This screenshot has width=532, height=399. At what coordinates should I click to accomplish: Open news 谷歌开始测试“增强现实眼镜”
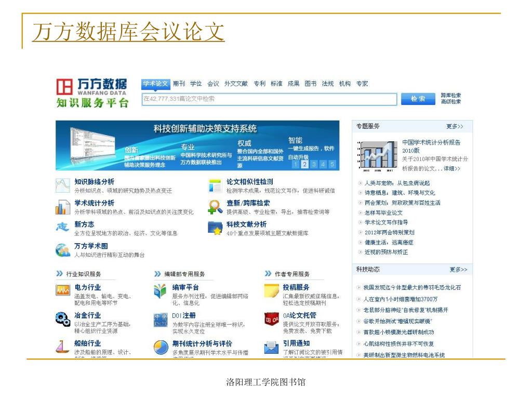click(x=397, y=321)
